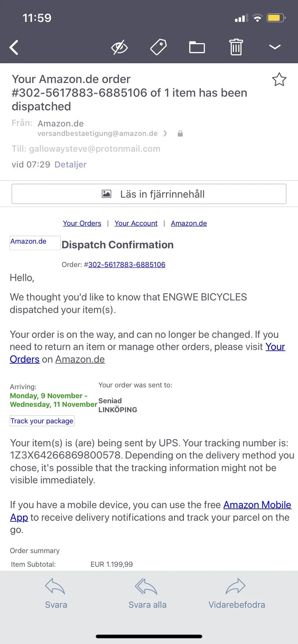
Task: Expand sender details chevron next to address
Action: 165,133
